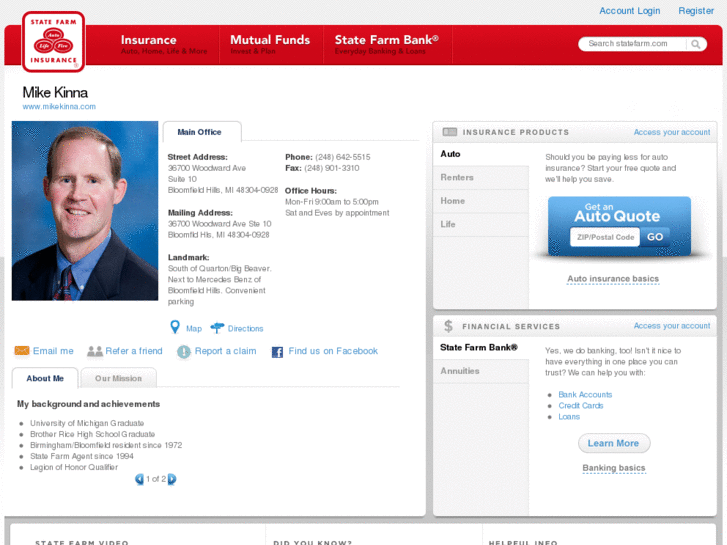Switch to the Our Mission tab
This screenshot has width=727, height=545.
point(118,378)
